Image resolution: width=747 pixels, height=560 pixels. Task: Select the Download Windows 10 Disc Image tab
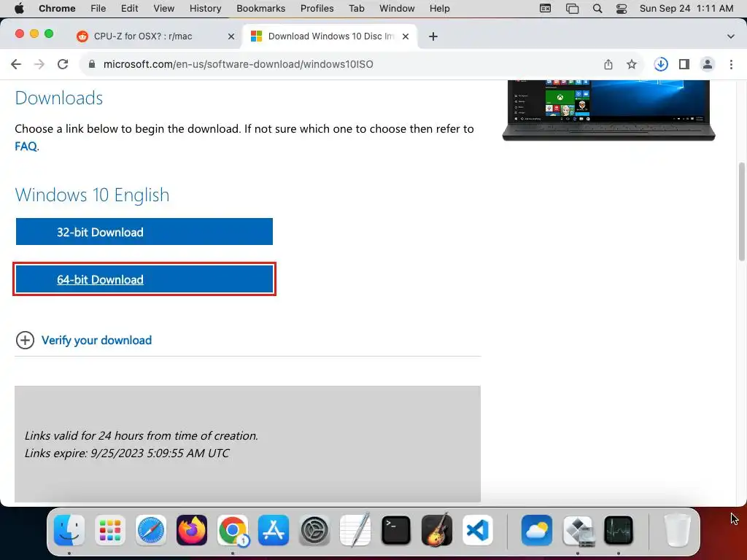point(330,36)
